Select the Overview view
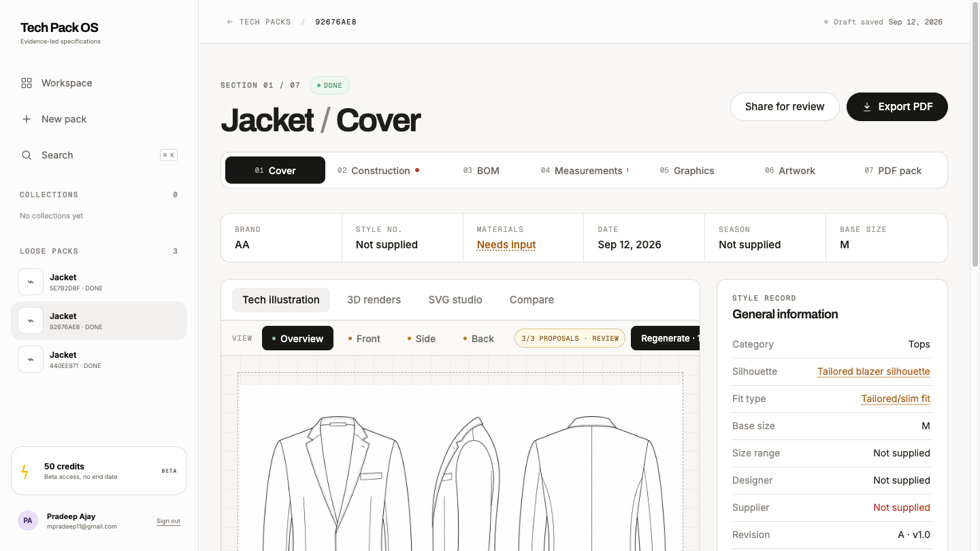Screen dimensions: 980x551 tap(297, 338)
